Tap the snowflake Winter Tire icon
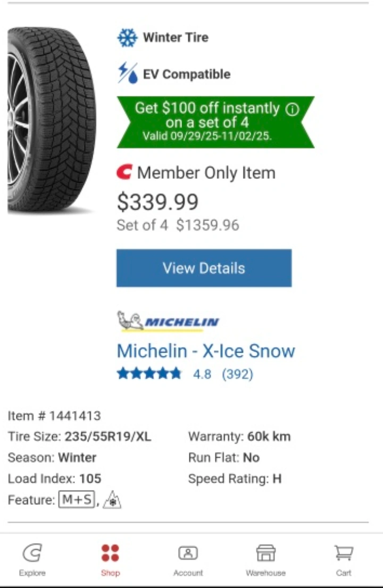 [x=127, y=38]
